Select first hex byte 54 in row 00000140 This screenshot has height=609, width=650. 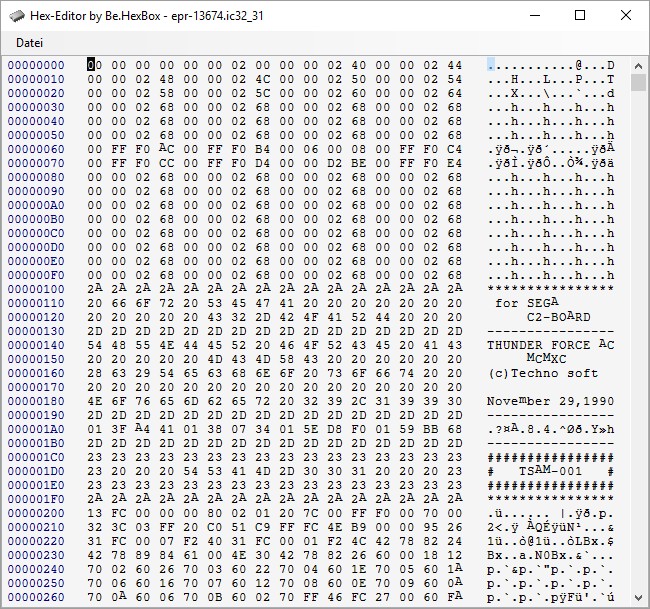tap(93, 345)
